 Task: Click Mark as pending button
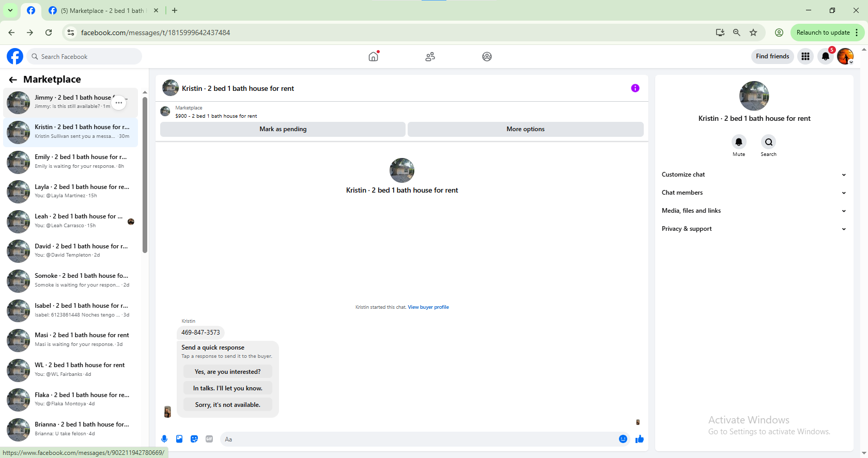283,129
